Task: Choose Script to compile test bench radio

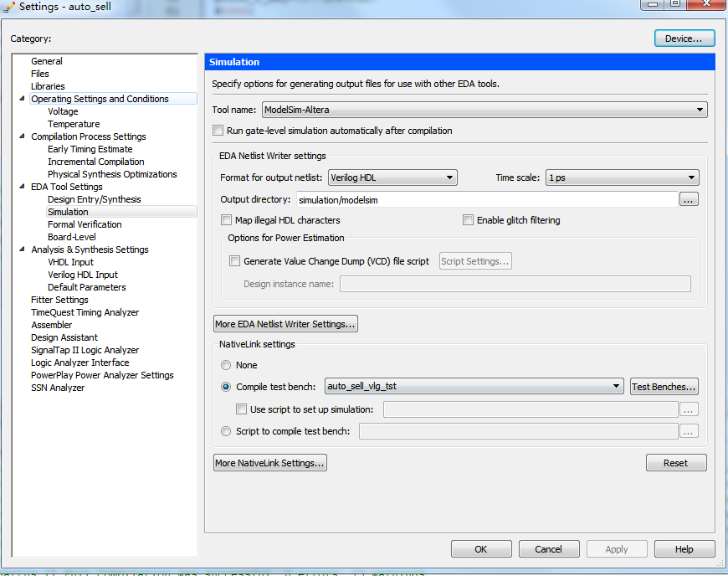Action: 226,431
